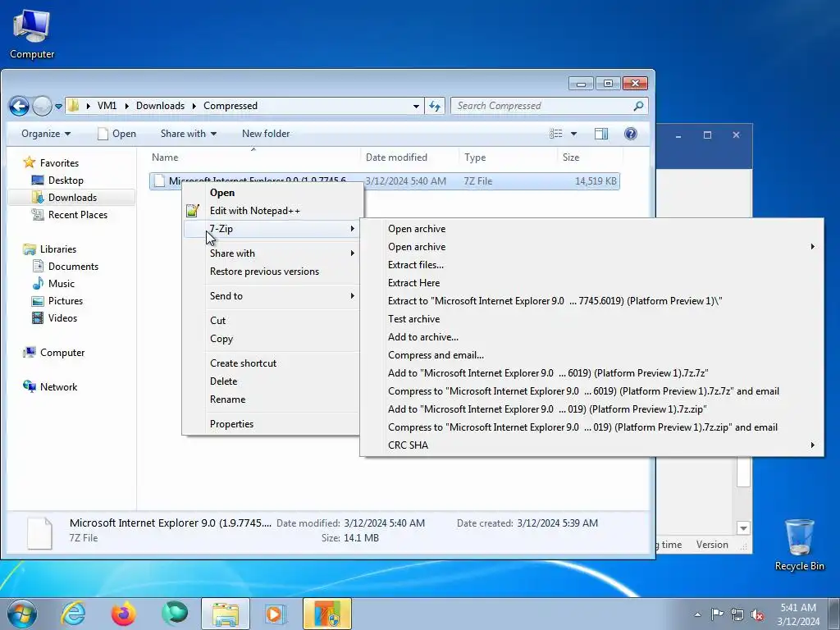Click the search magnifier icon

[x=638, y=106]
